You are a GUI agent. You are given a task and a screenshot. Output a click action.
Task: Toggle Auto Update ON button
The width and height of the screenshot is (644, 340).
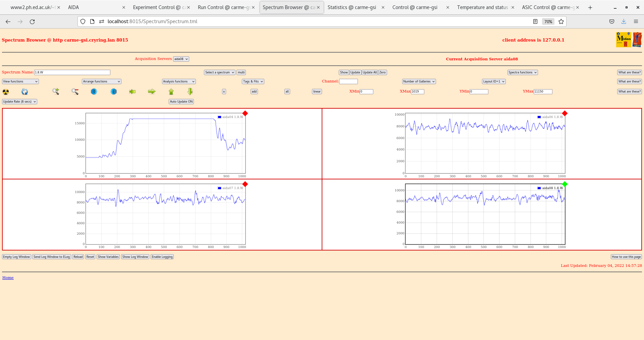181,101
